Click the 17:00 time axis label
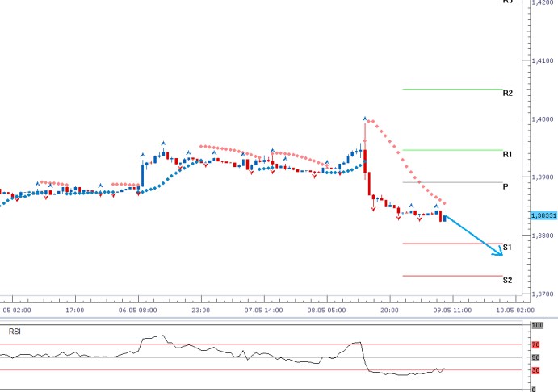Image resolution: width=558 pixels, height=392 pixels. pyautogui.click(x=75, y=311)
